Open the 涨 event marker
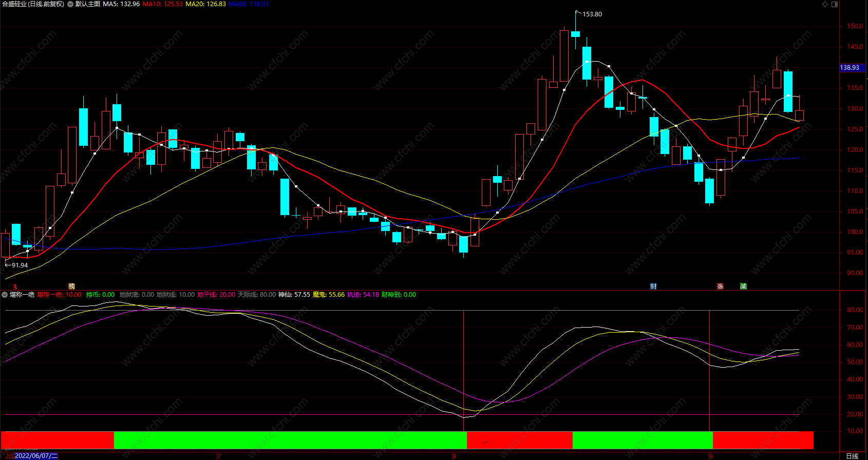 point(720,286)
